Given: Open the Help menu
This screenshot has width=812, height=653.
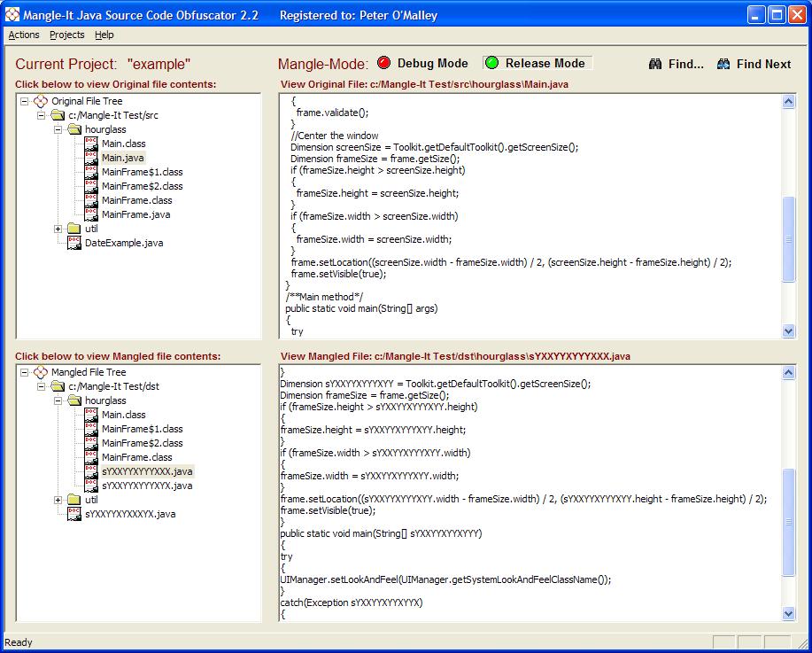Looking at the screenshot, I should coord(104,35).
